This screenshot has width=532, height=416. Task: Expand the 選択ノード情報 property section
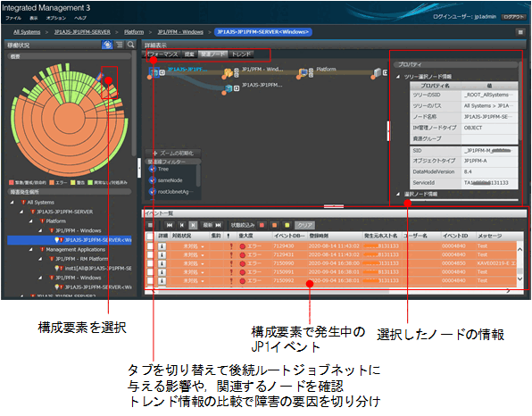point(398,194)
